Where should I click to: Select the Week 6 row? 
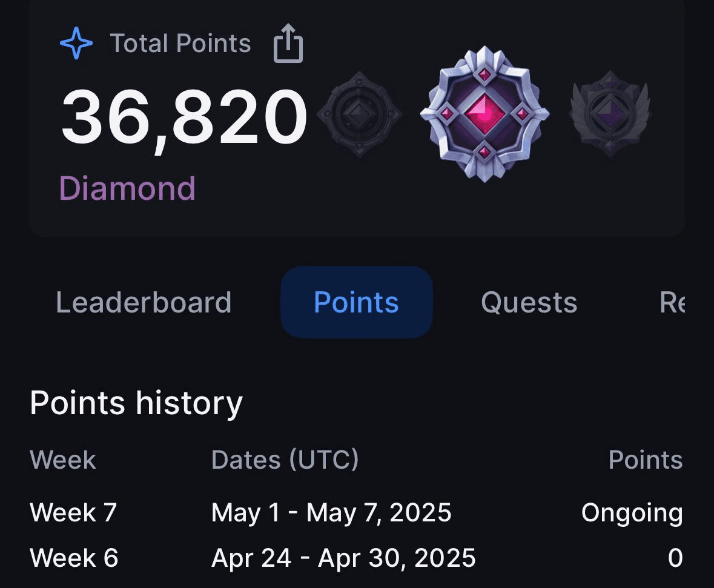(x=356, y=558)
